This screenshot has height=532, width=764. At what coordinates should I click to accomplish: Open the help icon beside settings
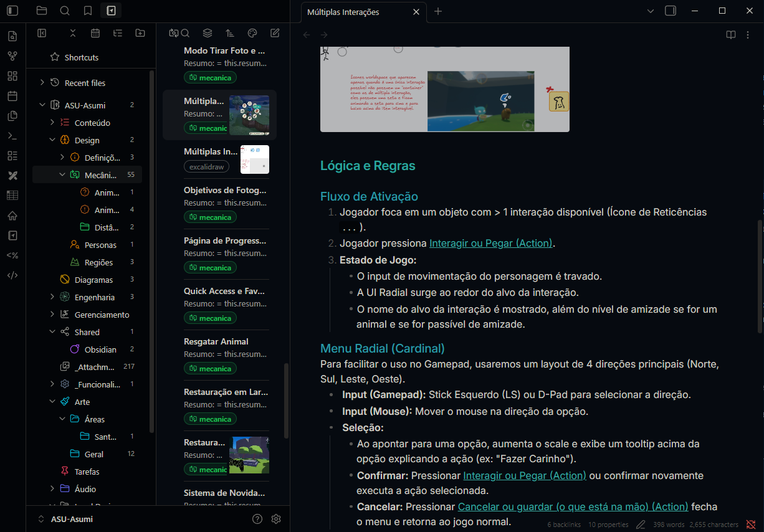coord(257,519)
